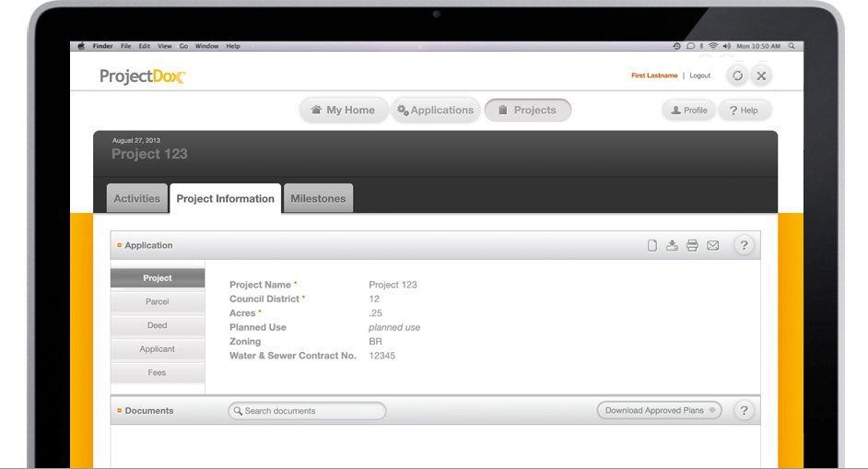Switch to the Milestones tab
Screen dimensions: 868x469
(x=318, y=198)
